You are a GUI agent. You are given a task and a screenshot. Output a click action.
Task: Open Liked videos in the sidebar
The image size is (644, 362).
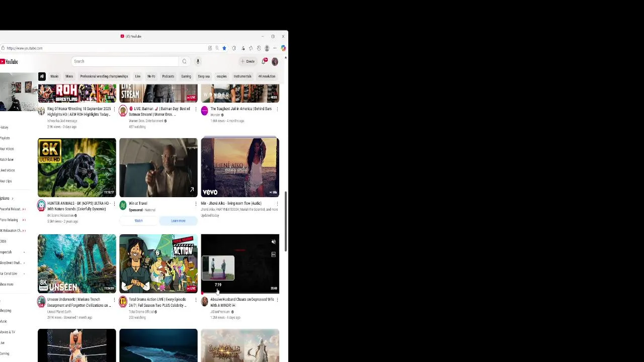[x=8, y=170]
